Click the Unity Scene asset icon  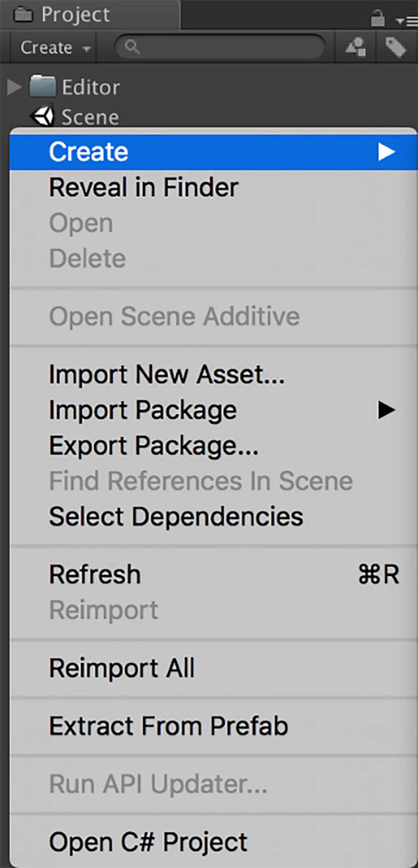click(42, 116)
